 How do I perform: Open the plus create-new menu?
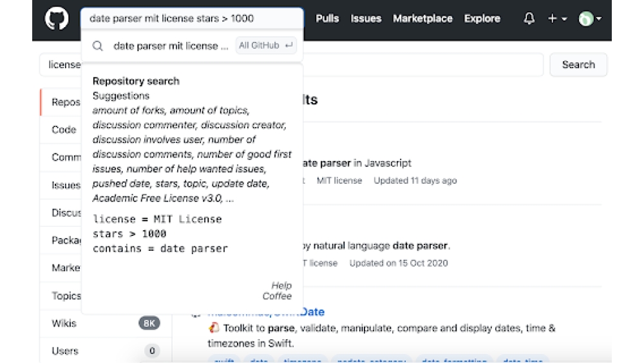pyautogui.click(x=557, y=19)
